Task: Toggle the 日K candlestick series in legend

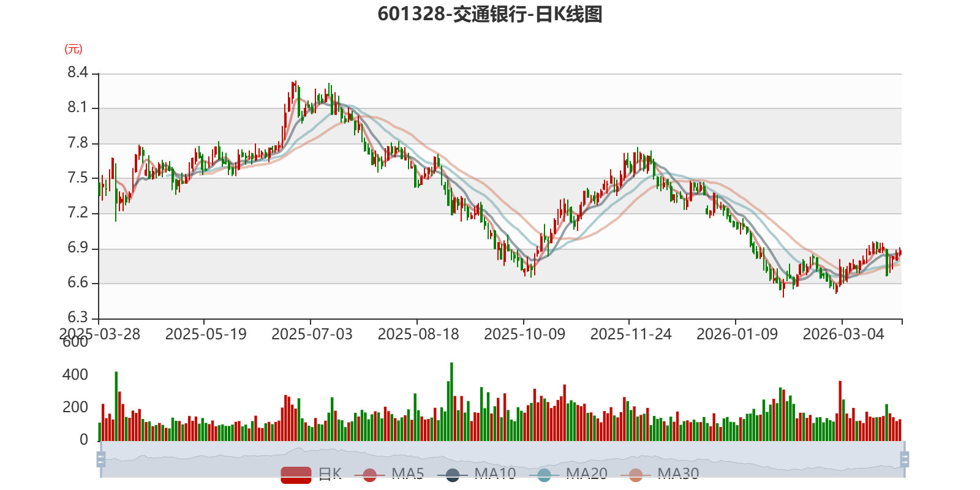Action: pos(311,474)
